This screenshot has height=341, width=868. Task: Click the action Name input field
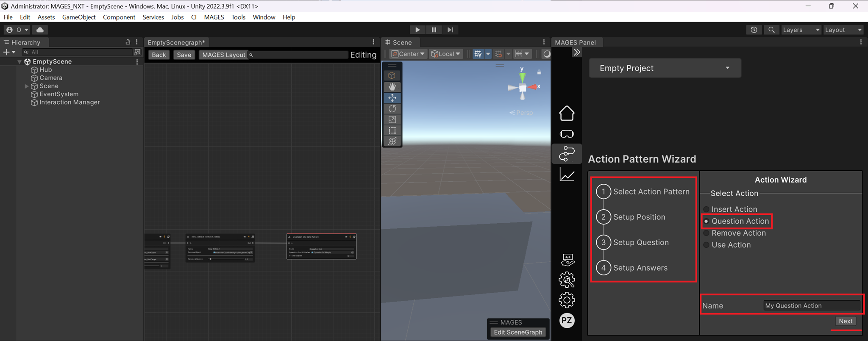tap(811, 305)
